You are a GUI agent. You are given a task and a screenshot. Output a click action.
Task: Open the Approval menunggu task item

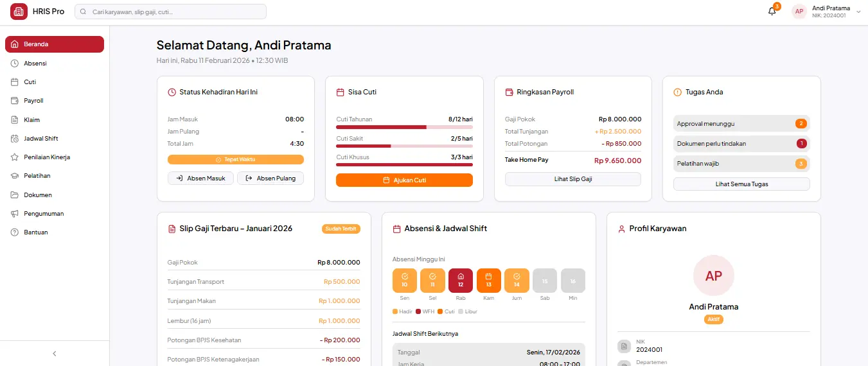[741, 123]
